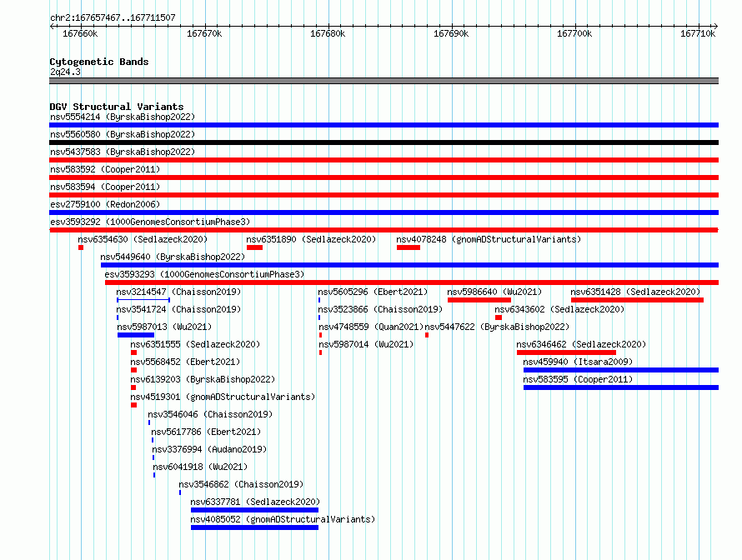Click the DGV Structural Variants track title
The height and width of the screenshot is (560, 742).
[x=117, y=107]
